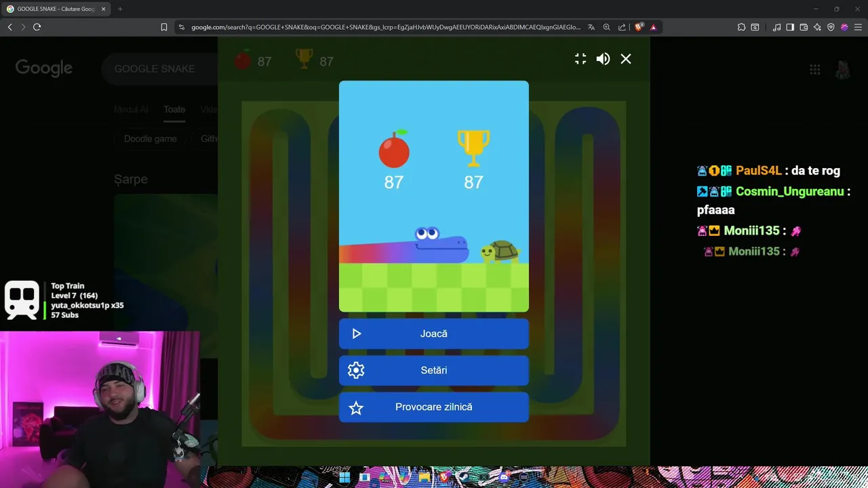Close the Snake game overlay
Image resolution: width=868 pixels, height=488 pixels.
pyautogui.click(x=626, y=59)
